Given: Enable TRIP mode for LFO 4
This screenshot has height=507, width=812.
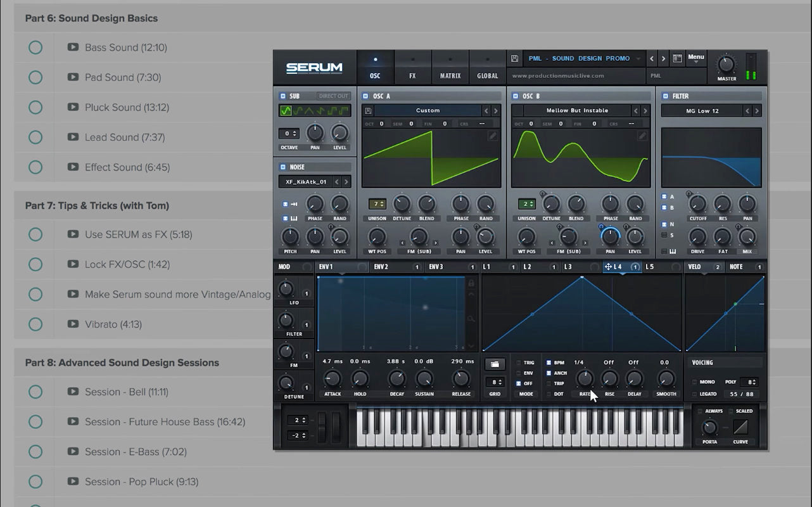Looking at the screenshot, I should pos(549,383).
